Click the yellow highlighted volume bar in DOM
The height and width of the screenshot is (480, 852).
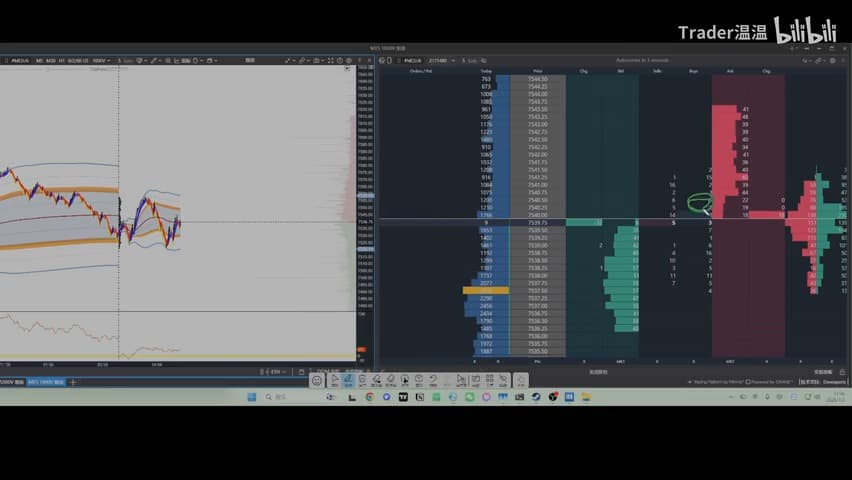tap(486, 290)
